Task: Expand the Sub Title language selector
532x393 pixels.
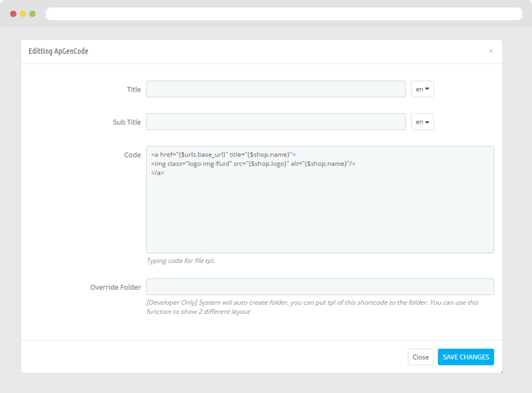Action: [x=422, y=122]
